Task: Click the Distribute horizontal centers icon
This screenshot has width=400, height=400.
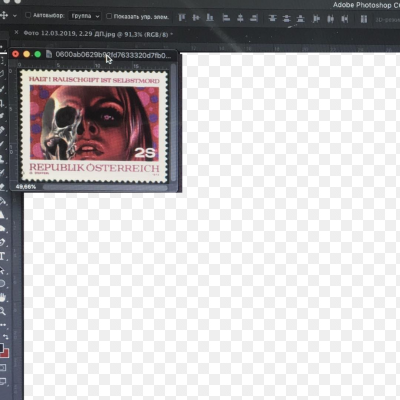Action: click(x=330, y=19)
